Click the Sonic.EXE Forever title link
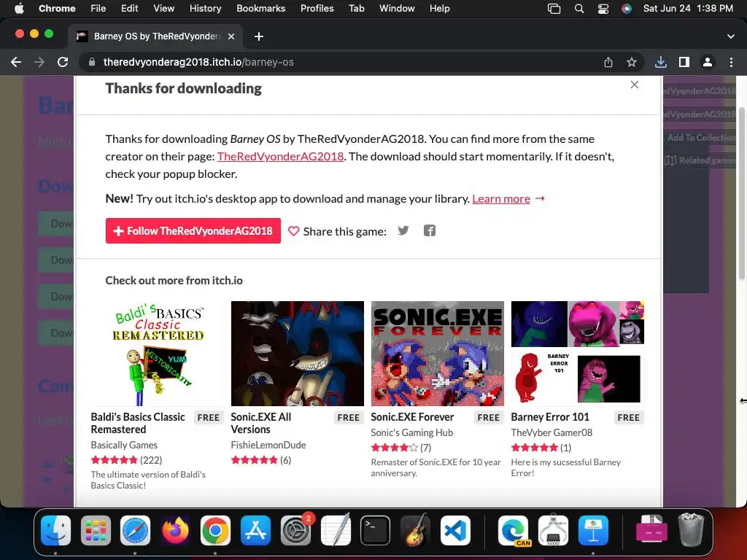Screen dimensions: 747x560 click(x=412, y=417)
